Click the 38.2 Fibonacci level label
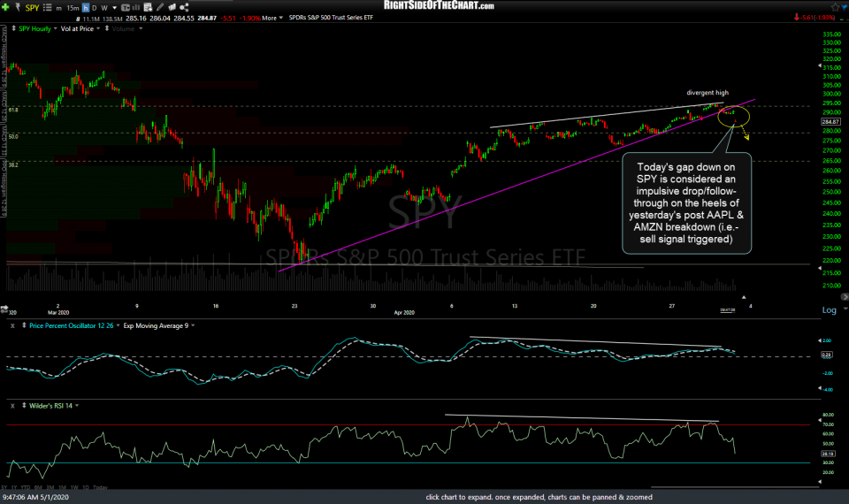The height and width of the screenshot is (504, 849). point(13,165)
